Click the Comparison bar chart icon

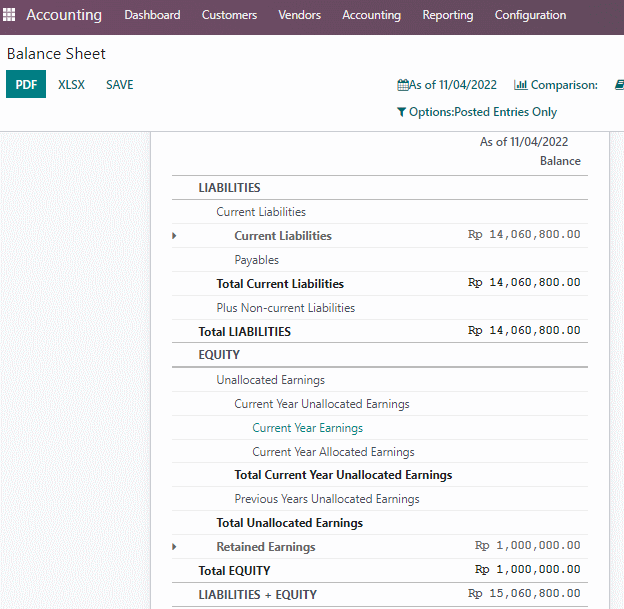(x=521, y=85)
